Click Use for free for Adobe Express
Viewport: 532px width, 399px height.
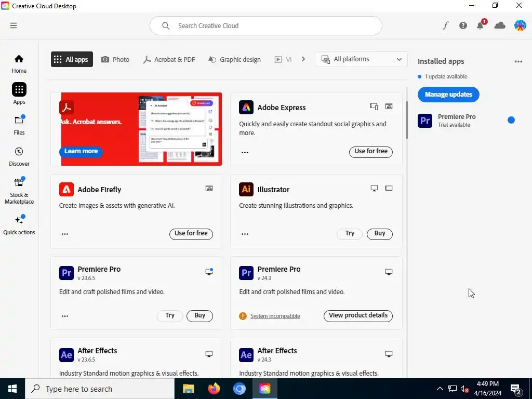point(371,152)
